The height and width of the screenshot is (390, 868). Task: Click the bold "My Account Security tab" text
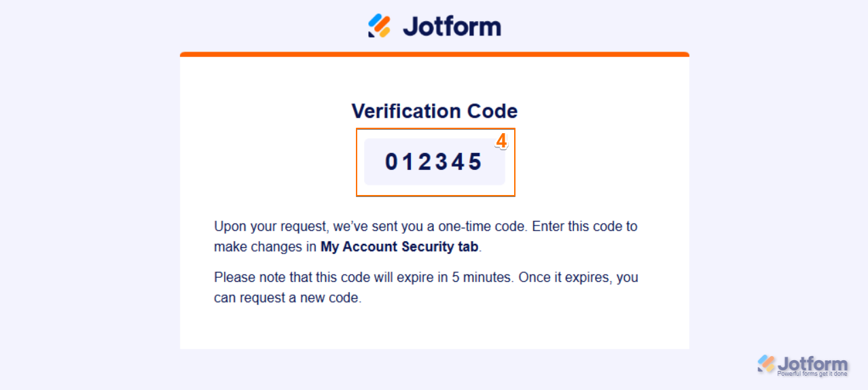400,247
